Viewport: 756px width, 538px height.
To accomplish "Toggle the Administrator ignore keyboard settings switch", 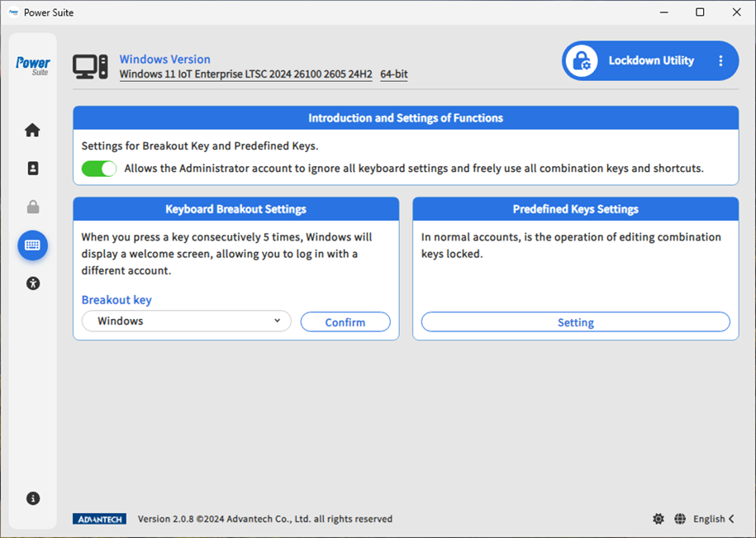I will 99,169.
